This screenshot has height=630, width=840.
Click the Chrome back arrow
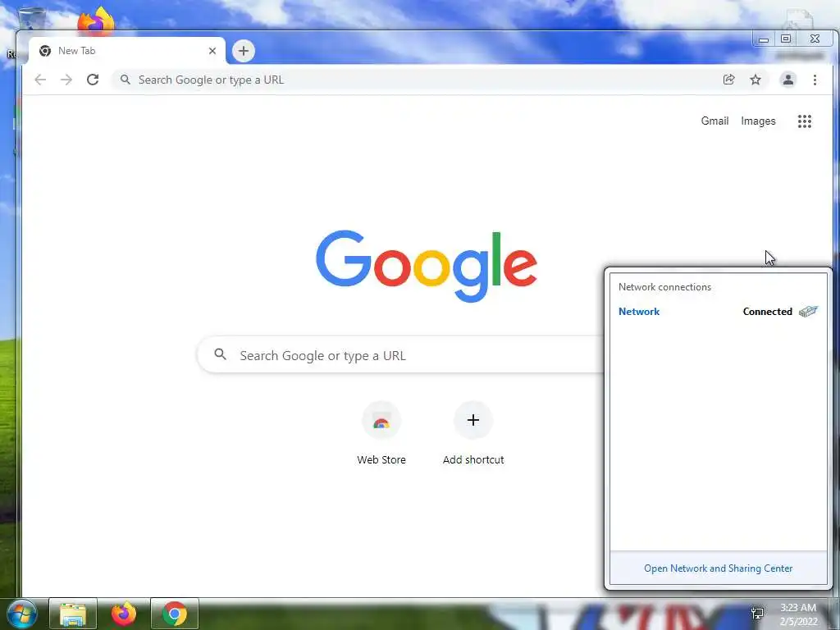tap(40, 80)
